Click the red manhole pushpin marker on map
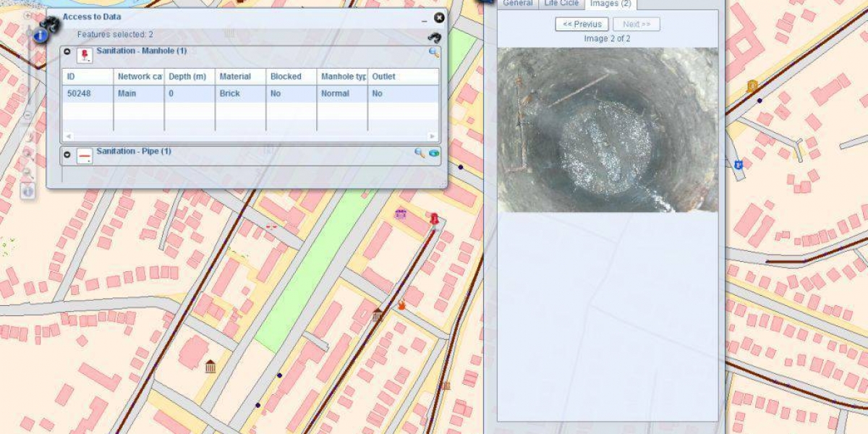The height and width of the screenshot is (434, 868). pyautogui.click(x=434, y=218)
